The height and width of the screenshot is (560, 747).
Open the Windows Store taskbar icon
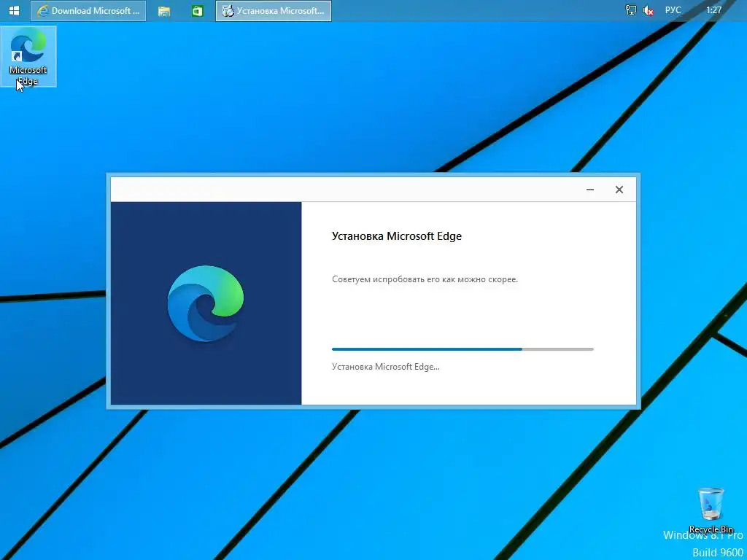pyautogui.click(x=197, y=10)
